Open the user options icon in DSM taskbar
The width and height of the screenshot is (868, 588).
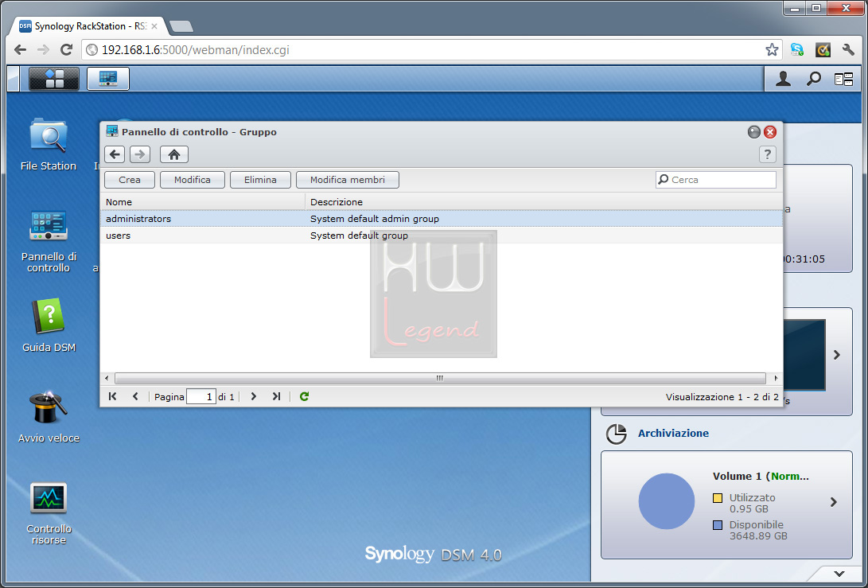coord(783,79)
